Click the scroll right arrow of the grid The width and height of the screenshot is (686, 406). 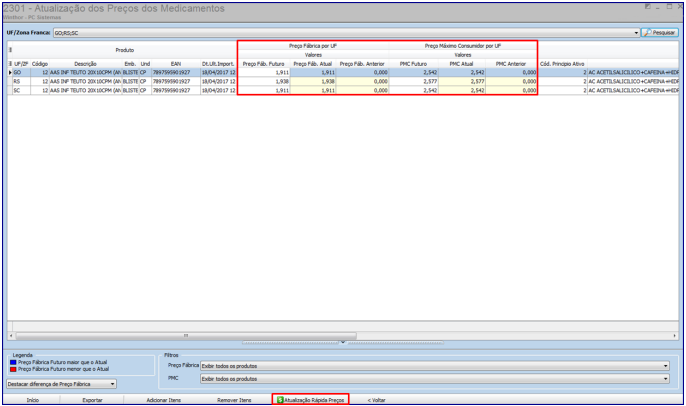675,336
